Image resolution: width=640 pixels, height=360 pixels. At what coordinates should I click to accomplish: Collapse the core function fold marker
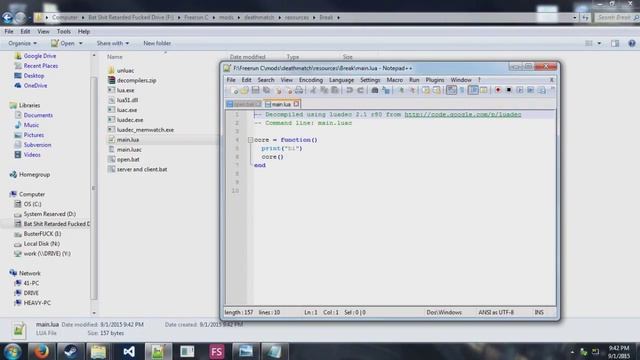click(251, 140)
